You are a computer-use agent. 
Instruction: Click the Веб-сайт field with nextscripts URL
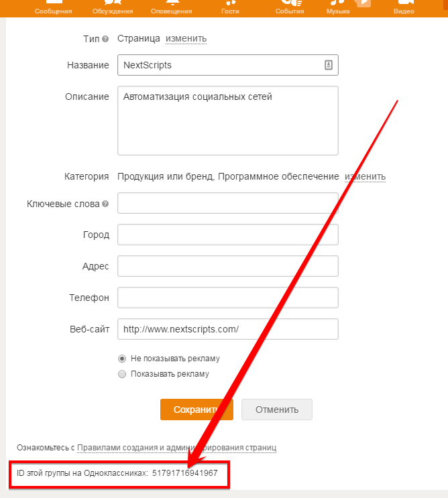click(228, 329)
